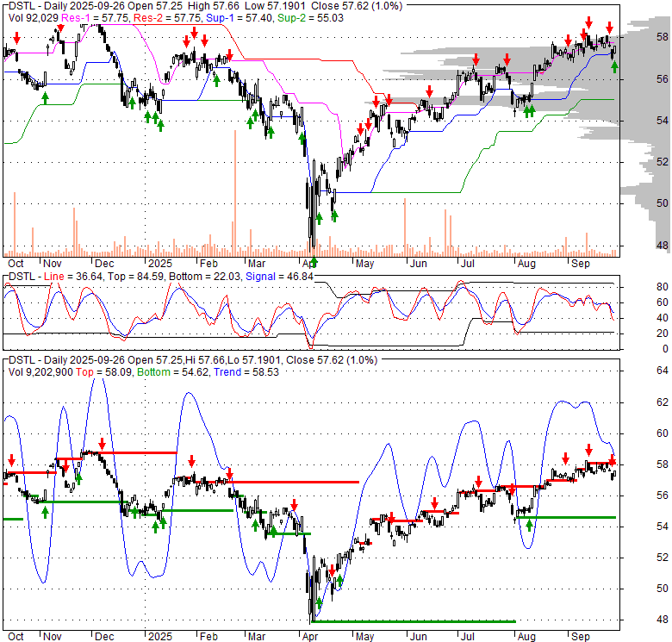Click the Bottom = 22.03 oscillator label

pos(205,277)
